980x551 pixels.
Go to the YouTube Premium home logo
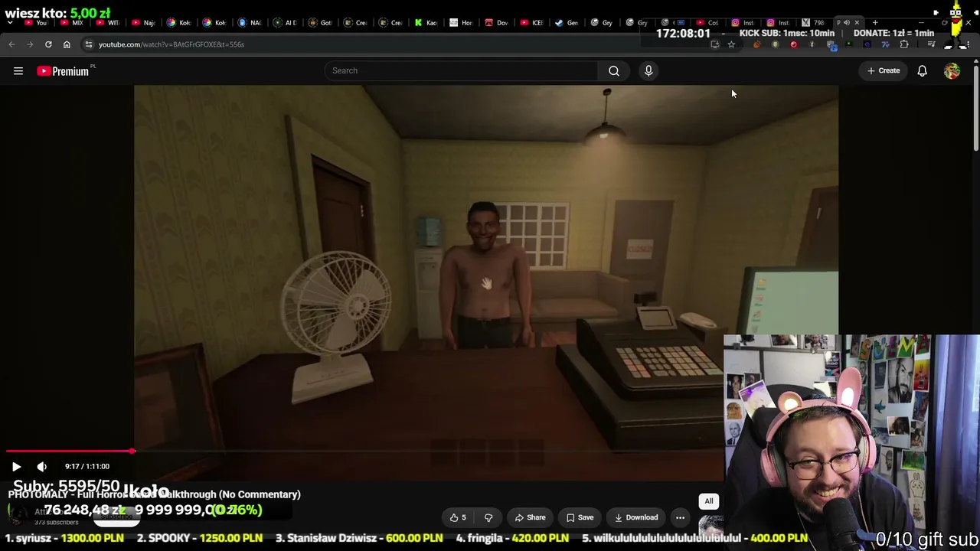(63, 71)
